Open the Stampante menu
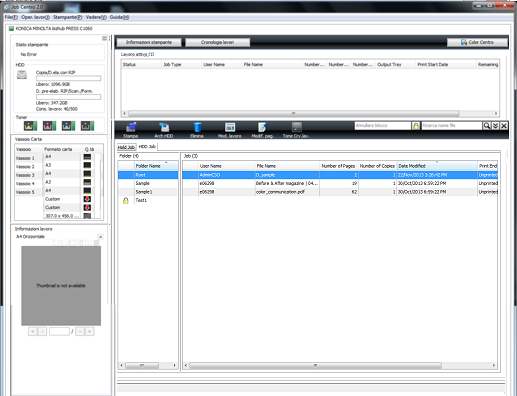Viewport: 517px width, 396px height. tap(67, 17)
